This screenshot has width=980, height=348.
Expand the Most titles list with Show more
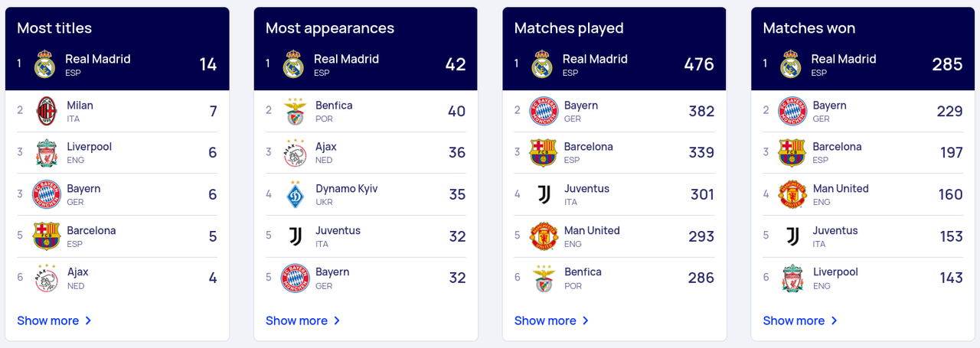tap(54, 320)
